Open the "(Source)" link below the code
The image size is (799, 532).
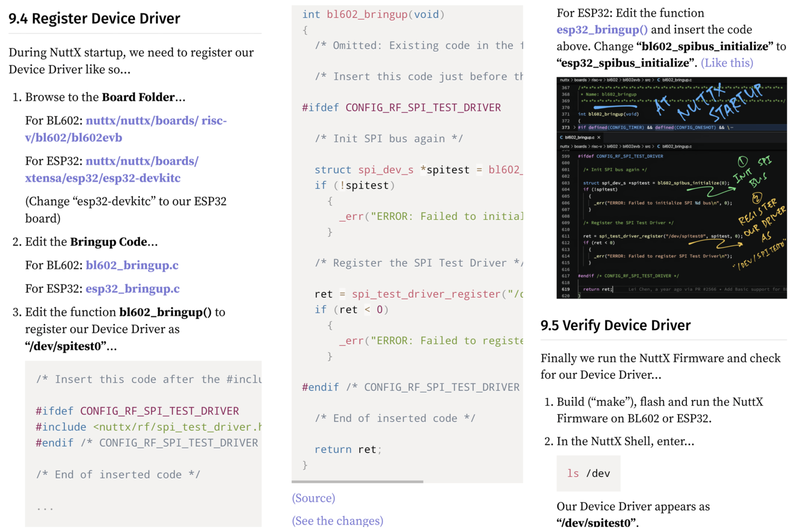tap(313, 498)
